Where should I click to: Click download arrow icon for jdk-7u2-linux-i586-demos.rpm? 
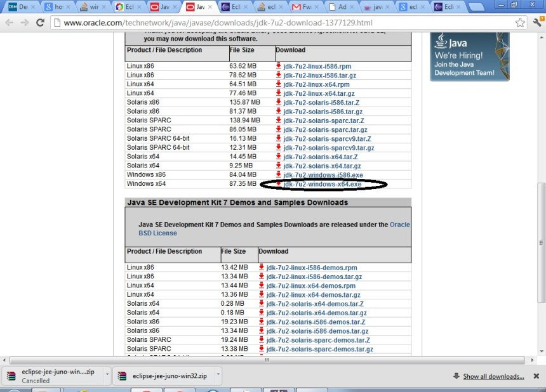coord(262,267)
